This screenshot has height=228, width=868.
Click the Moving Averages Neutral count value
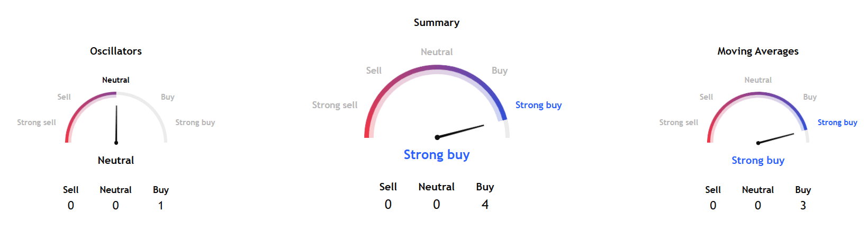[x=757, y=206]
